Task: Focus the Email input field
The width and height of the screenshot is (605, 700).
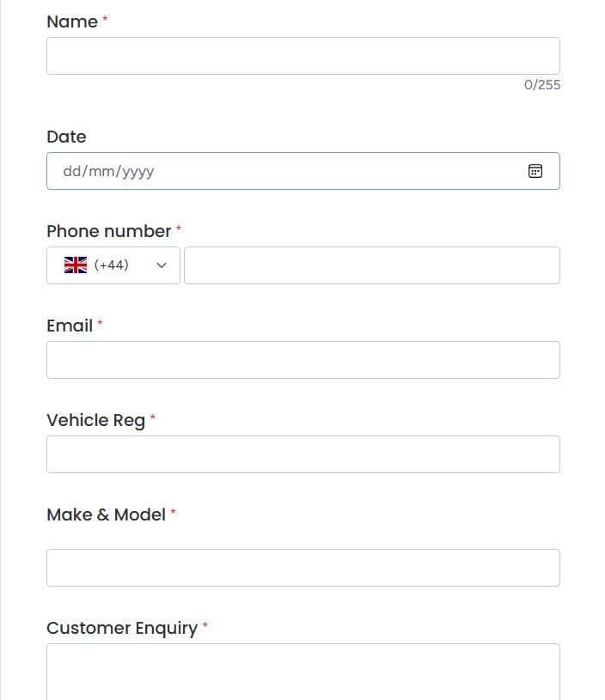Action: (303, 360)
